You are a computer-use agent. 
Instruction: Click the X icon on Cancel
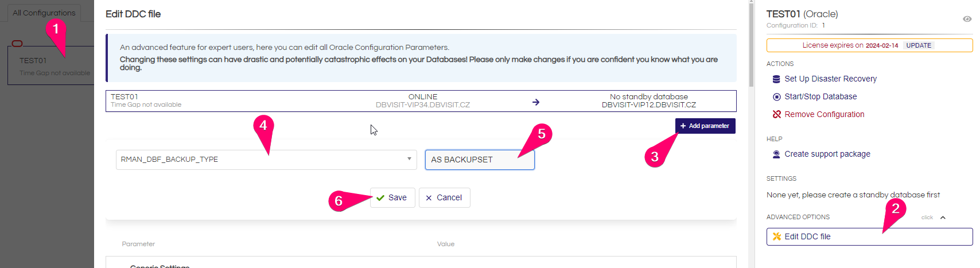(429, 198)
